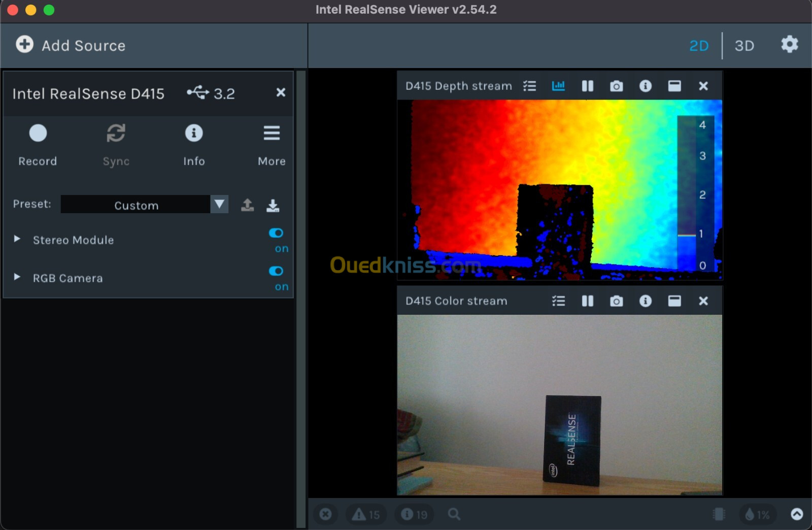
Task: Switch to the 3D view
Action: (x=745, y=46)
